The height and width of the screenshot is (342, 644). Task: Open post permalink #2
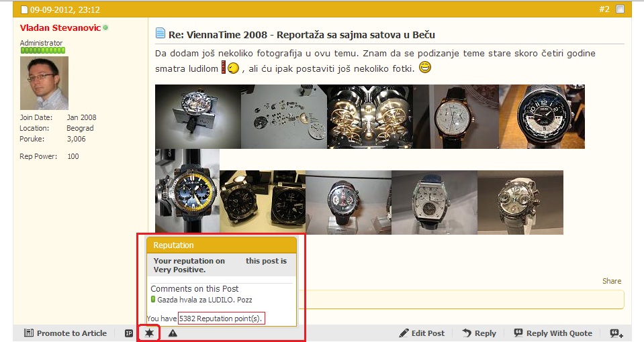click(x=604, y=9)
